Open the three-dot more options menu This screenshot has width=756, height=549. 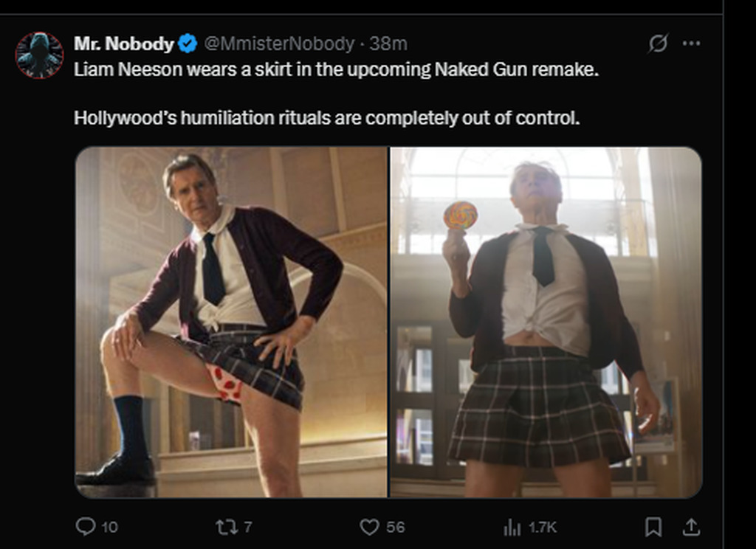tap(691, 44)
